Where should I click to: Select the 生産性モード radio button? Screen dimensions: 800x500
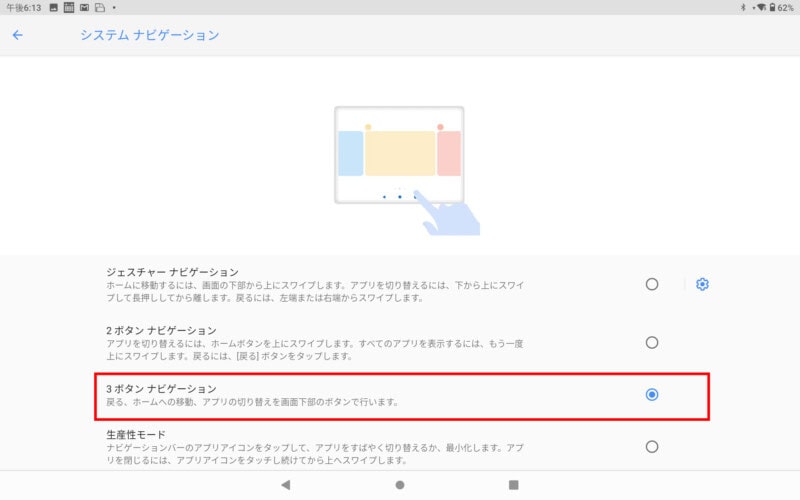pos(652,447)
